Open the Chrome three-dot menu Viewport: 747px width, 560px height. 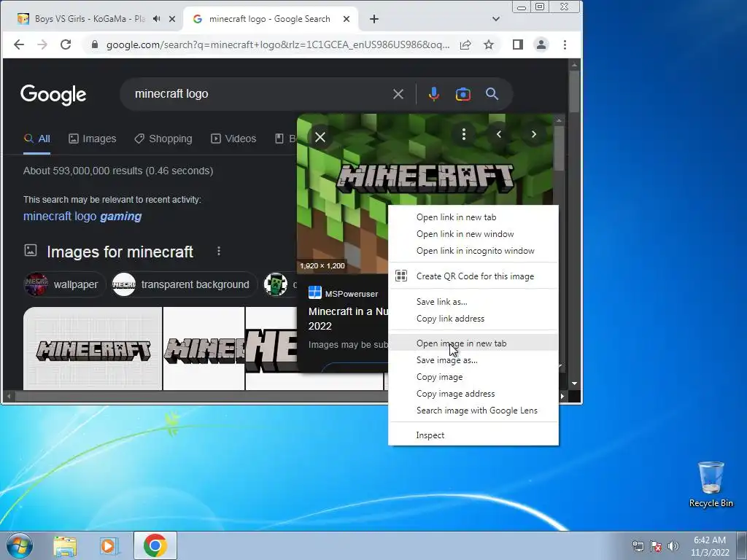pos(565,44)
